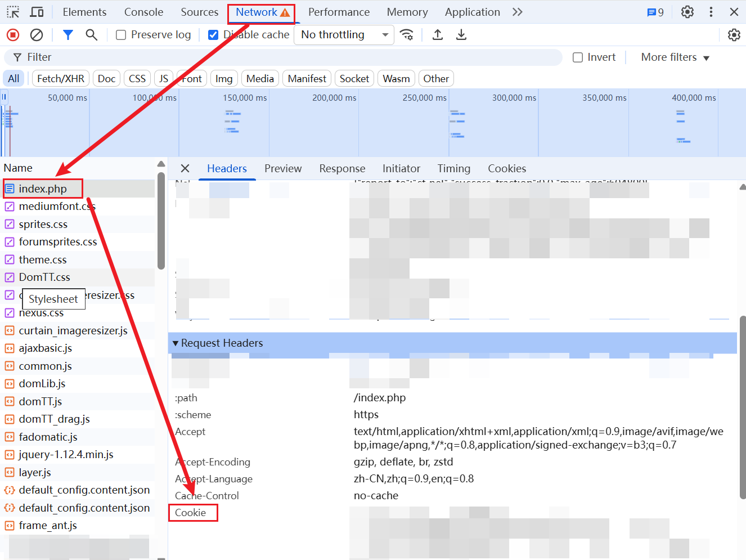Click the Export HAR download icon
The height and width of the screenshot is (560, 746).
point(461,35)
